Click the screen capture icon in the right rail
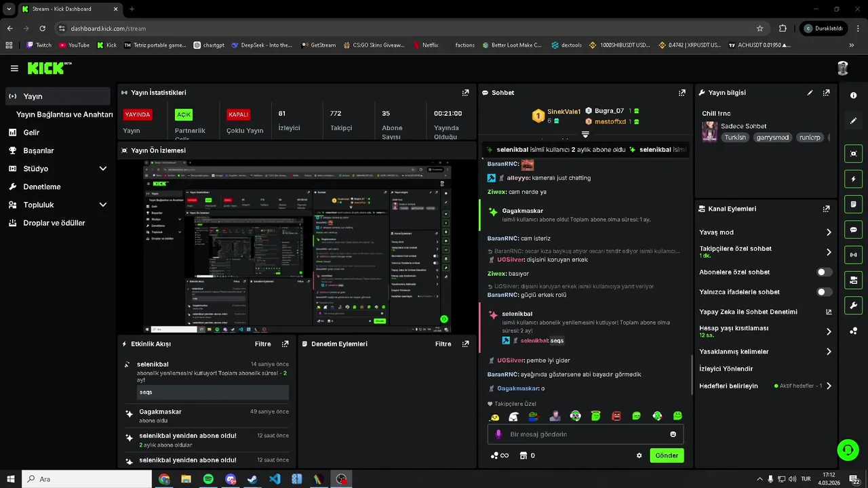Image resolution: width=868 pixels, height=488 pixels. 853,154
